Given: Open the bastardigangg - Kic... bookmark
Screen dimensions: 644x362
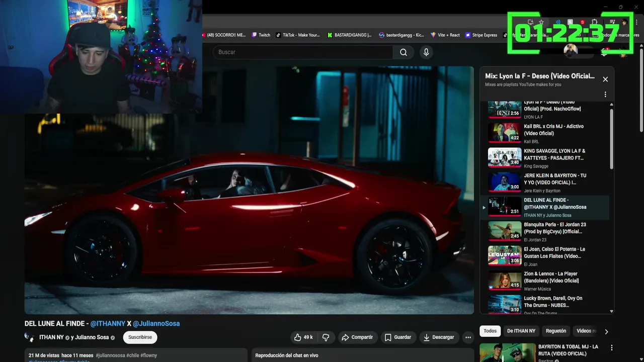Looking at the screenshot, I should (401, 35).
